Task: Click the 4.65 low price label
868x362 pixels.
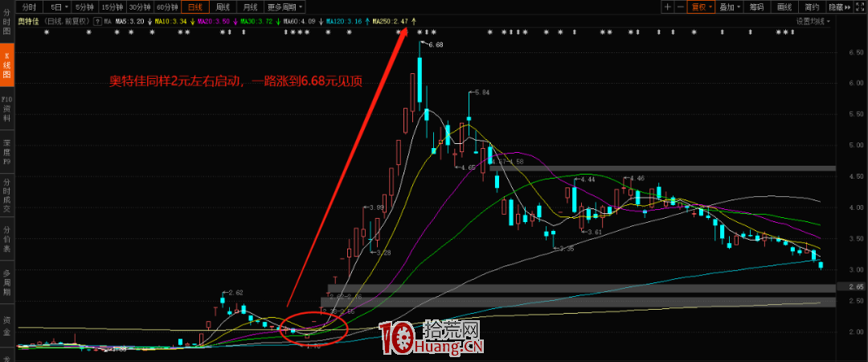Action: pyautogui.click(x=467, y=167)
